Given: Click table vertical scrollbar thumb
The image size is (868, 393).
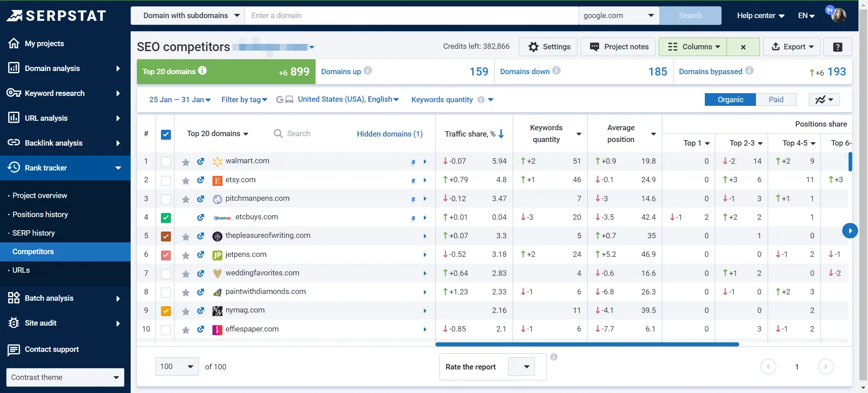Looking at the screenshot, I should tap(850, 161).
